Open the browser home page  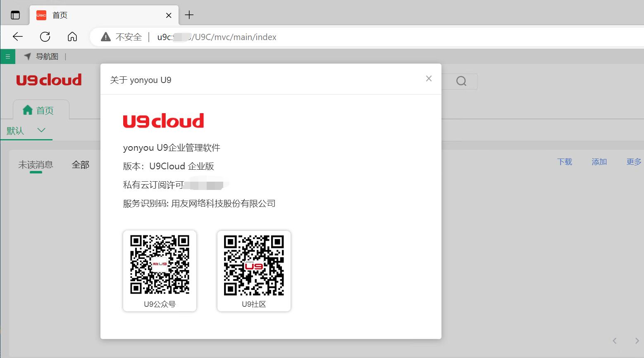(x=72, y=37)
